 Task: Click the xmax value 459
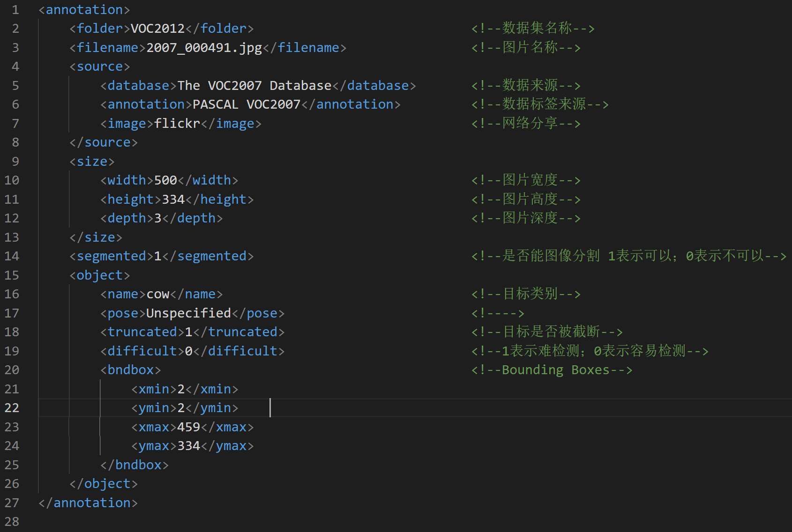[x=188, y=427]
